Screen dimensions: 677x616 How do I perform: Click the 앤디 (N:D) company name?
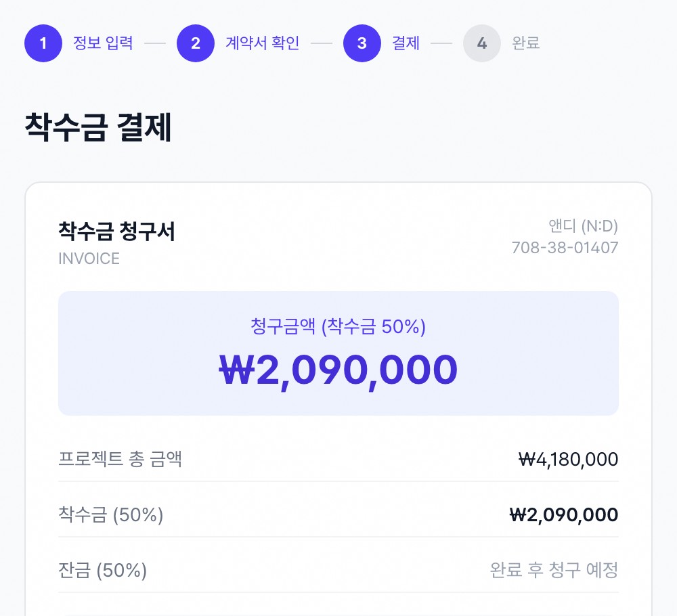pos(583,226)
